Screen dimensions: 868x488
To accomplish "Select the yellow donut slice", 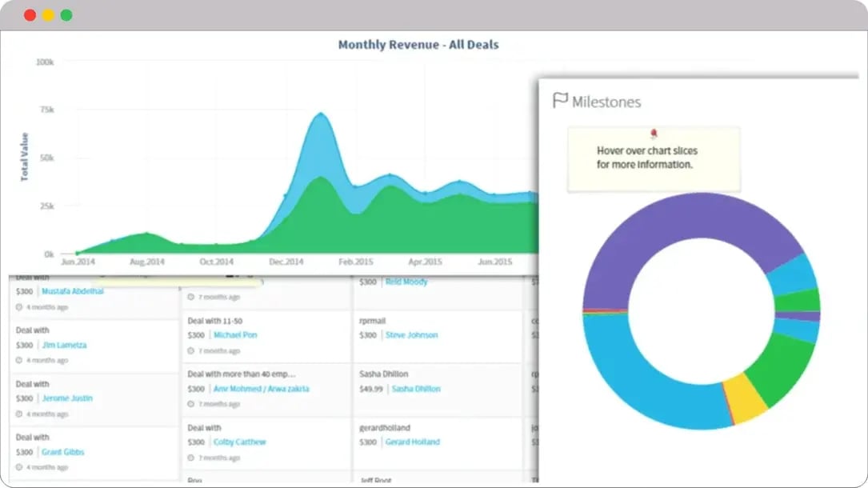I will click(746, 398).
